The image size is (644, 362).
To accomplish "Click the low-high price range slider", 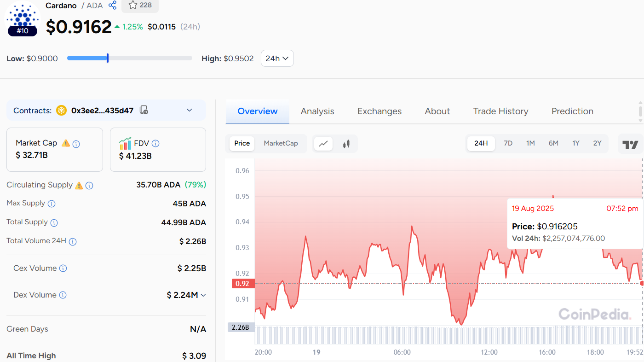I will pyautogui.click(x=130, y=58).
